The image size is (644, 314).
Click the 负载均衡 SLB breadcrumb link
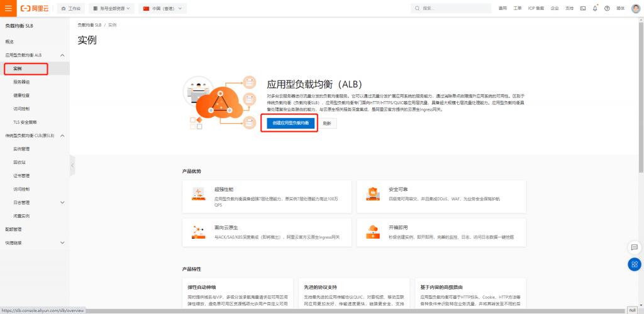tap(89, 25)
